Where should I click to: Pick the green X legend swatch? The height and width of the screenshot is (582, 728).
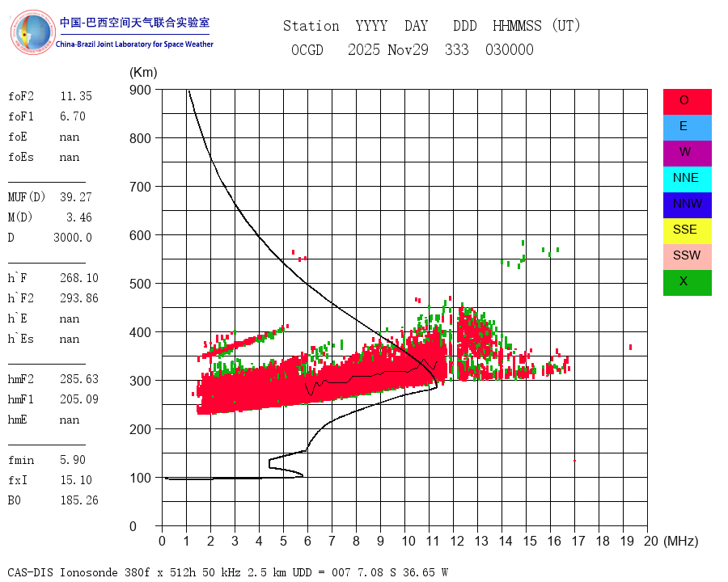click(x=687, y=283)
